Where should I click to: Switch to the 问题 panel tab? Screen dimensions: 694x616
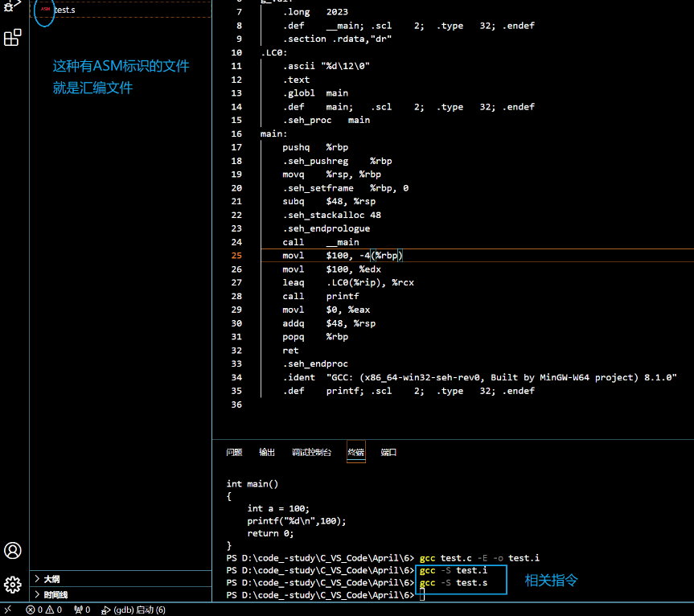pos(234,452)
